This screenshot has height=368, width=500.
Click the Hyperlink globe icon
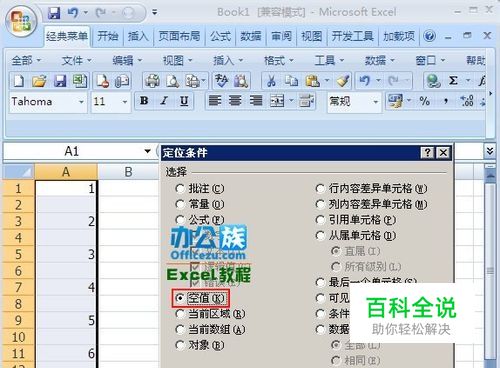click(433, 81)
